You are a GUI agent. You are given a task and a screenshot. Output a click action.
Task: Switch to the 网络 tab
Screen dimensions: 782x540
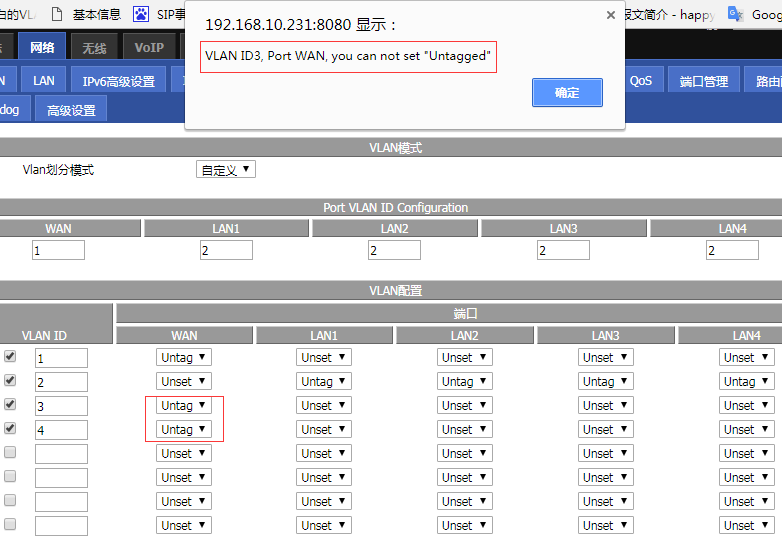pos(42,47)
